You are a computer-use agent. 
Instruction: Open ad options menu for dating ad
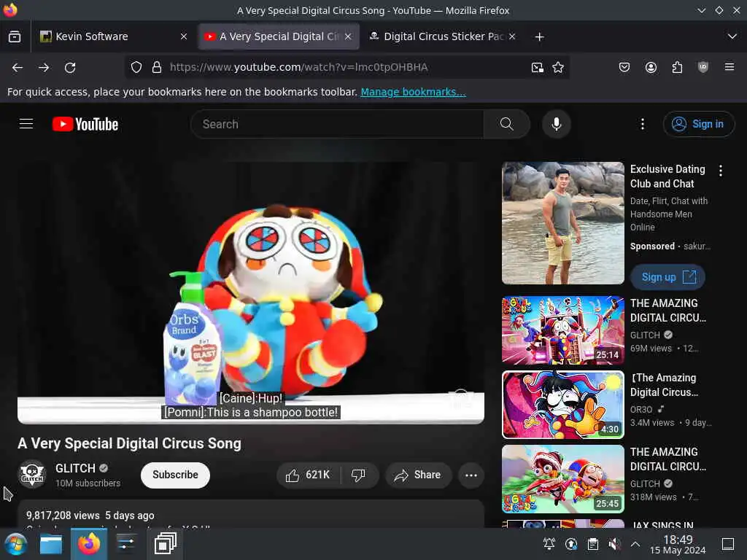click(x=720, y=171)
